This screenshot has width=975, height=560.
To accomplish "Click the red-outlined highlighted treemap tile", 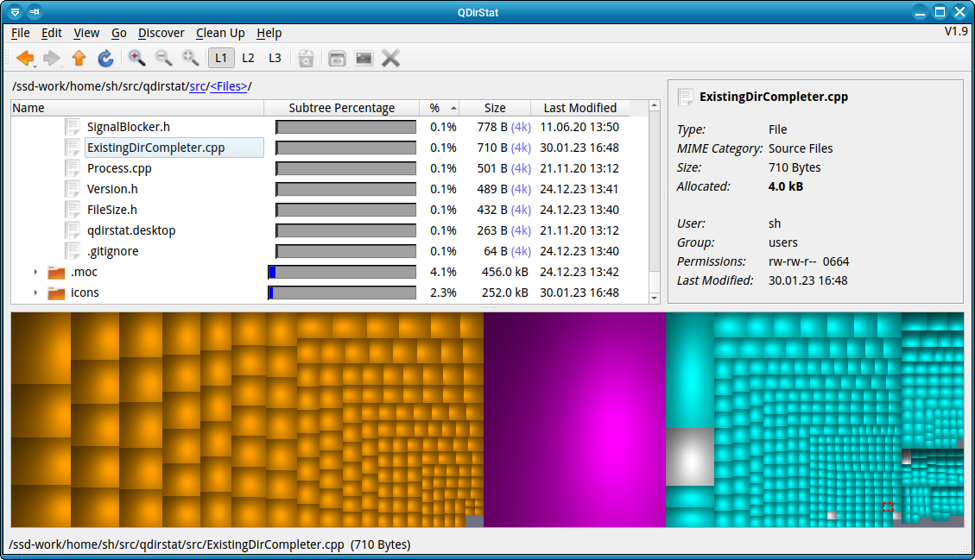I will [x=888, y=507].
